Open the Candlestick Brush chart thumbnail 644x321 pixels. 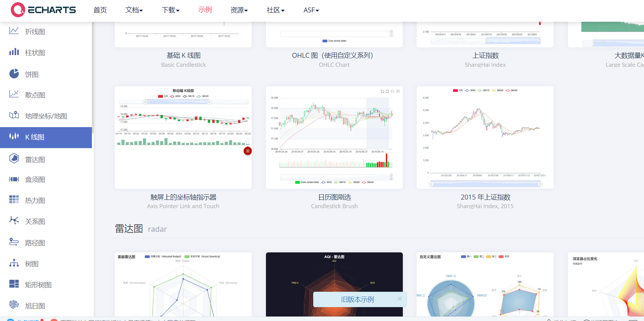click(x=334, y=137)
